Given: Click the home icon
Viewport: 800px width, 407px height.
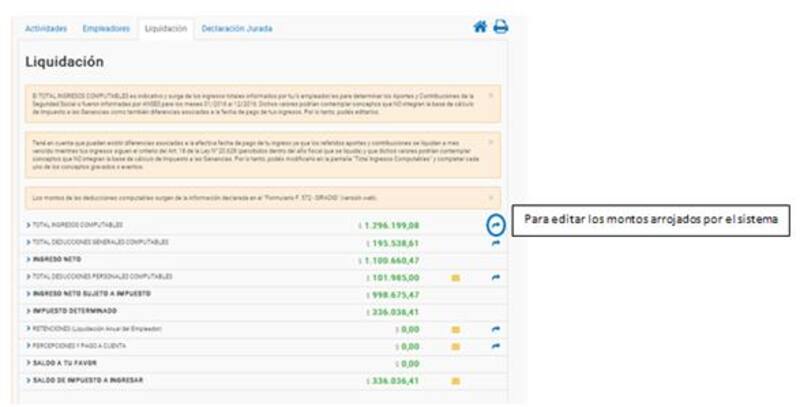Looking at the screenshot, I should [480, 27].
